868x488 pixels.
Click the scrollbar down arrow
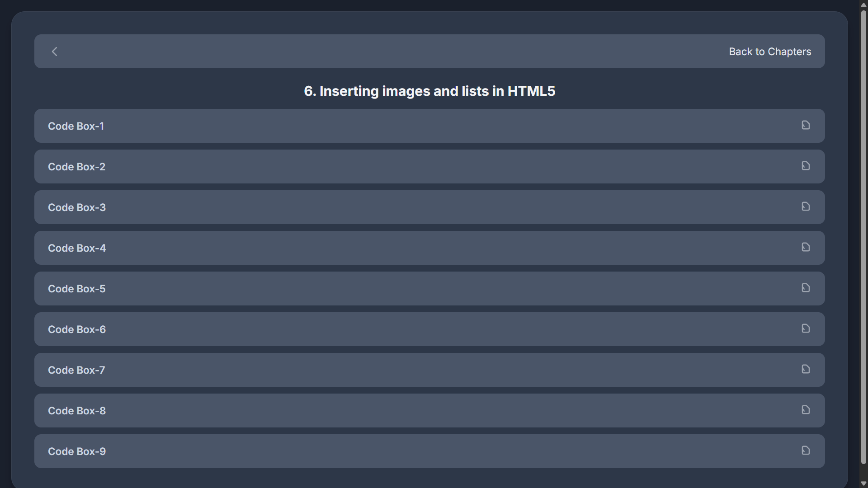(x=863, y=483)
